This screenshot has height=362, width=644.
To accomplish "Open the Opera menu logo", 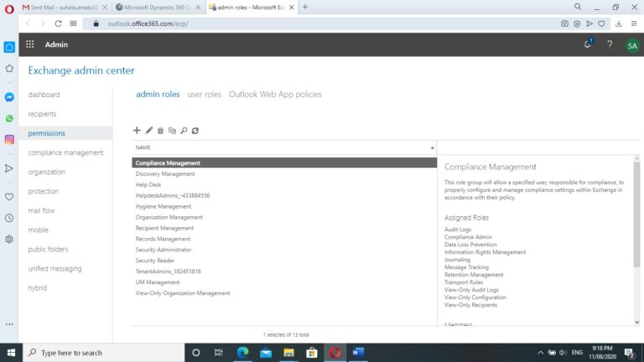I will (9, 8).
